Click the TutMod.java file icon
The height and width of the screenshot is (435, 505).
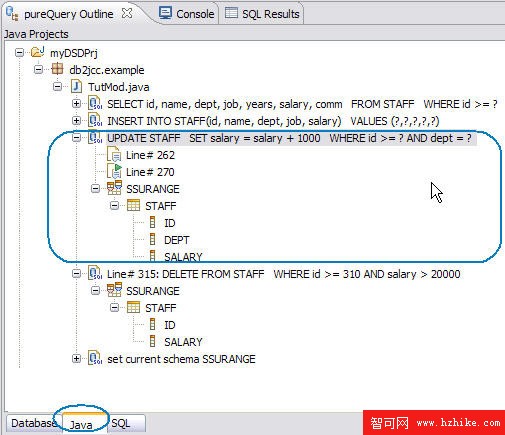pyautogui.click(x=77, y=87)
